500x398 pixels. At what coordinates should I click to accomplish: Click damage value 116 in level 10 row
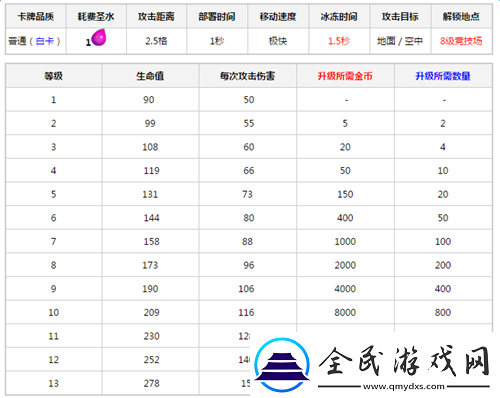pyautogui.click(x=246, y=313)
